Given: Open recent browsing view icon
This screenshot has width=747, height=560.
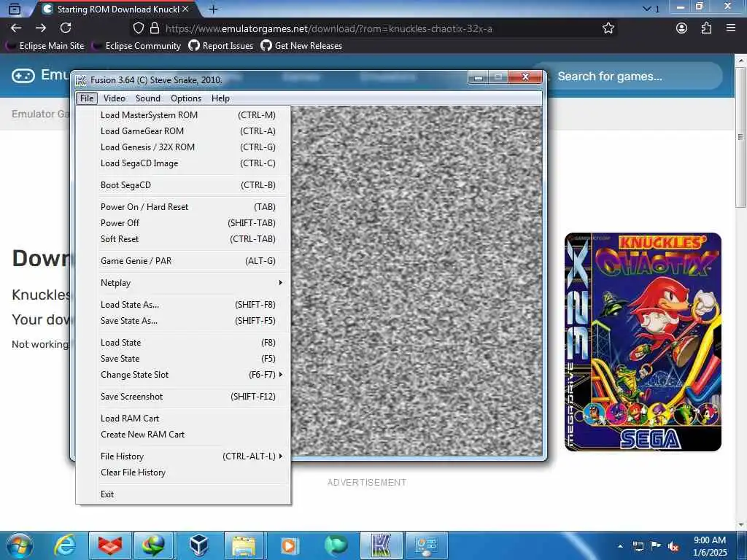Looking at the screenshot, I should (x=15, y=9).
